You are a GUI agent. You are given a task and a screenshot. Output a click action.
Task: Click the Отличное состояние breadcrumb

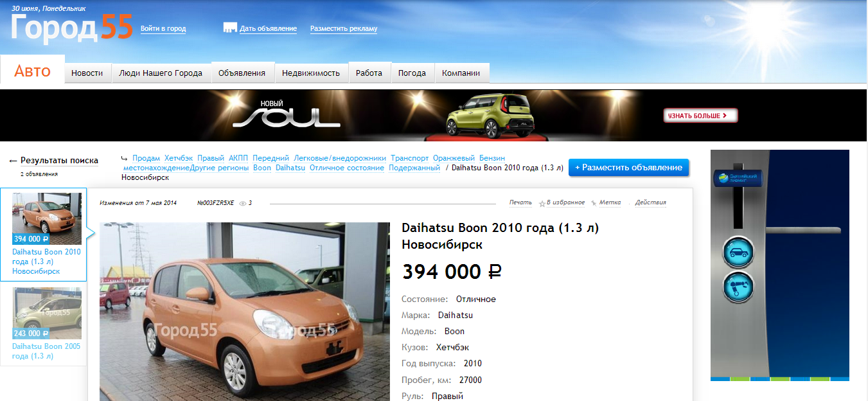[x=347, y=168]
